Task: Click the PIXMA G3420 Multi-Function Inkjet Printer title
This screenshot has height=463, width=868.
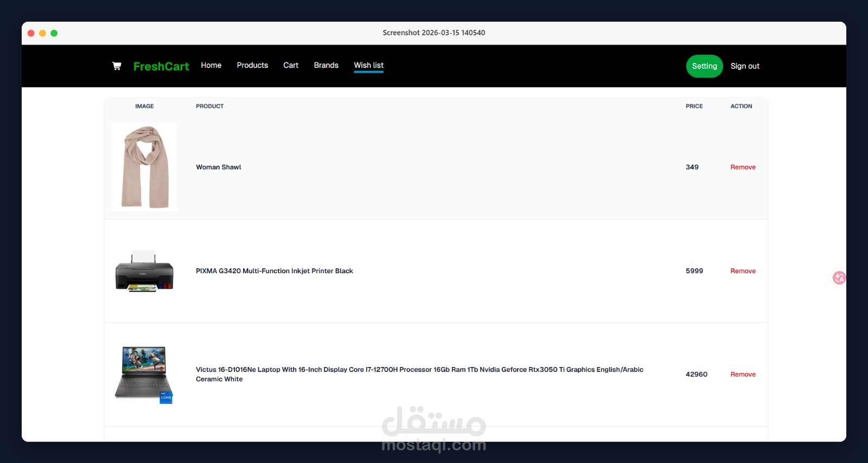Action: click(x=275, y=271)
